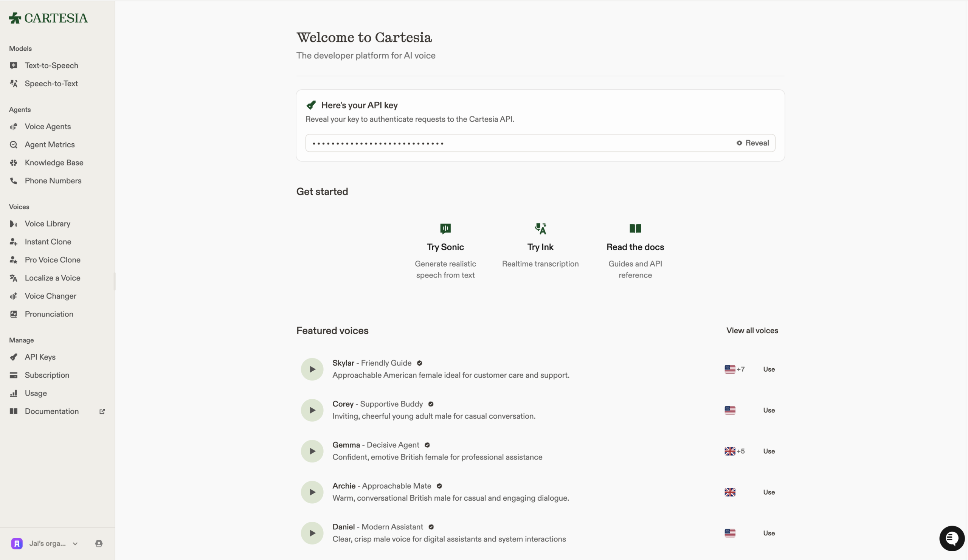Click the Voice Library icon

(14, 223)
